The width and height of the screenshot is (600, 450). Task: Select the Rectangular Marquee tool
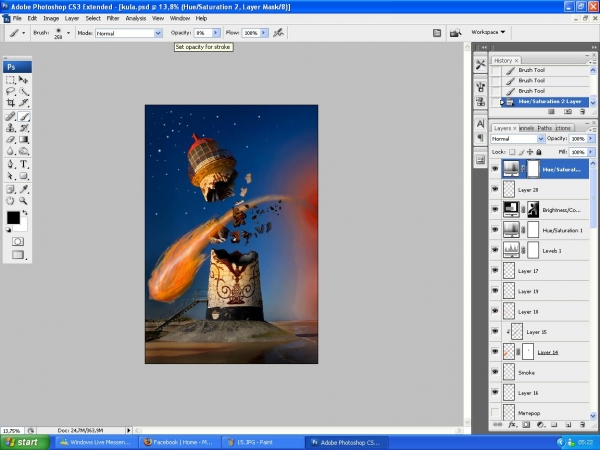[10, 80]
